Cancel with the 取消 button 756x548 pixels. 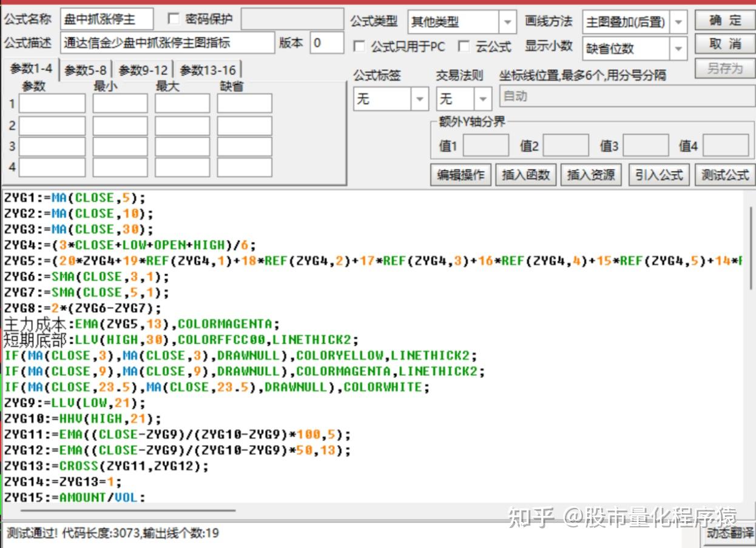click(x=724, y=44)
